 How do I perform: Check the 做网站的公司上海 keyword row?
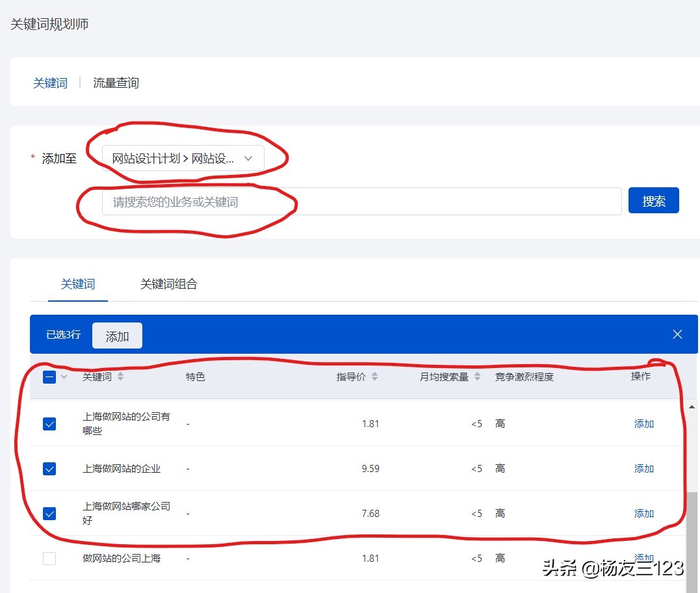49,558
